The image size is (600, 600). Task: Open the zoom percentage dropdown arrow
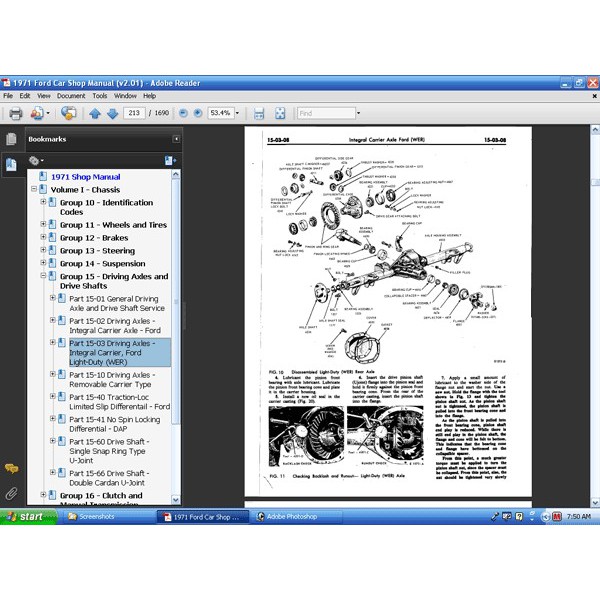click(237, 113)
